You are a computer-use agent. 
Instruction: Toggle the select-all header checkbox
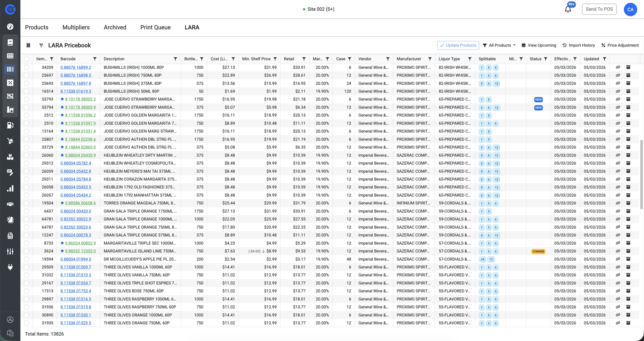(x=27, y=59)
